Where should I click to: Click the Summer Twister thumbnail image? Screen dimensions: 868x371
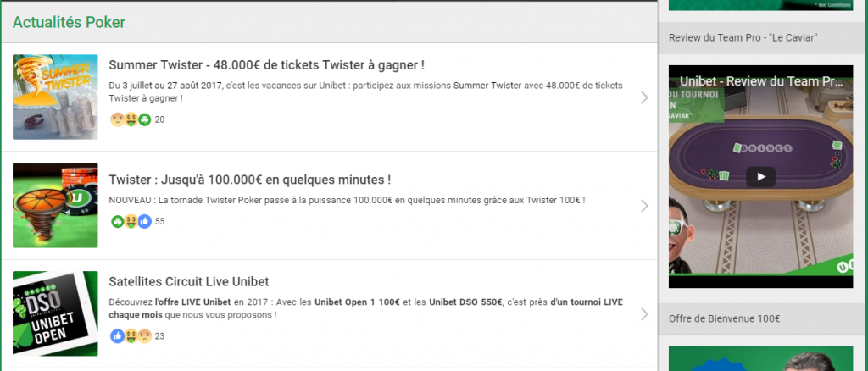point(55,97)
